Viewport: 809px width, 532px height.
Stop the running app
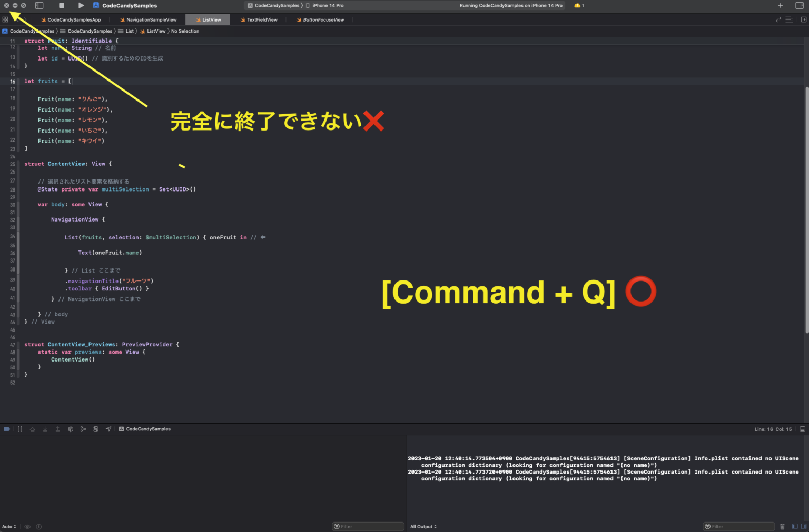pyautogui.click(x=62, y=5)
